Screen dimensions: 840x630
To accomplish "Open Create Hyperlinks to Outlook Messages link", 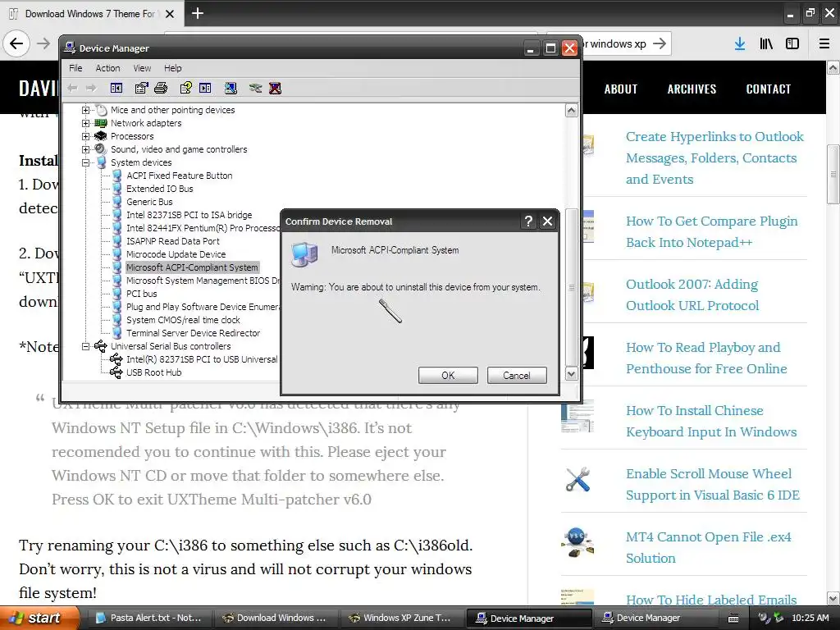I will tap(714, 158).
